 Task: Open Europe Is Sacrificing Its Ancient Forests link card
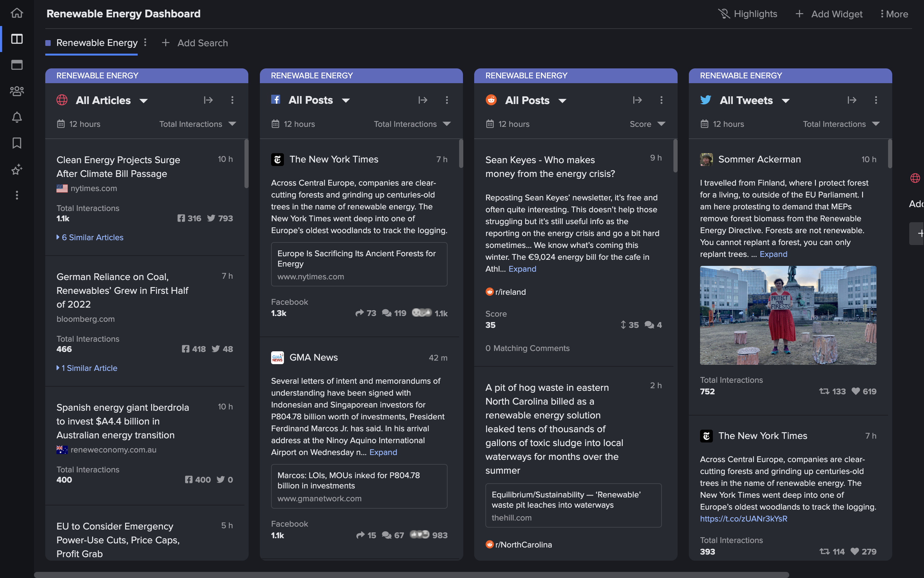coord(359,265)
